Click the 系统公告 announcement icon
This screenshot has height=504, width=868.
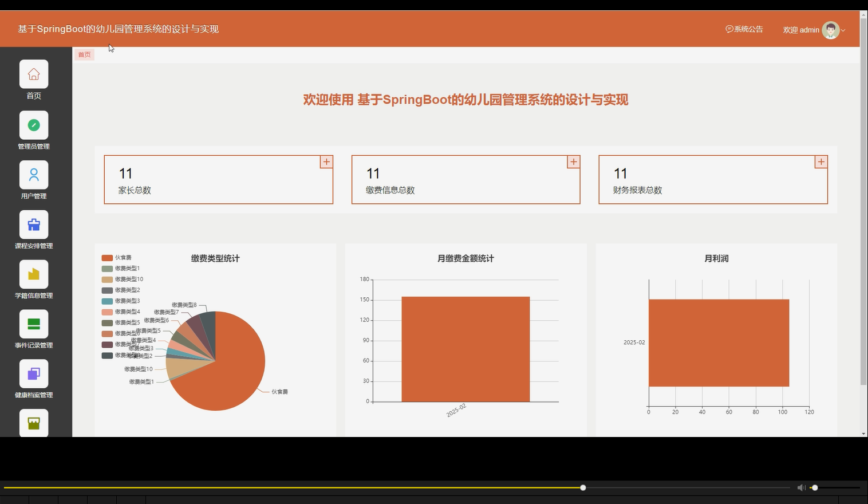(x=729, y=29)
